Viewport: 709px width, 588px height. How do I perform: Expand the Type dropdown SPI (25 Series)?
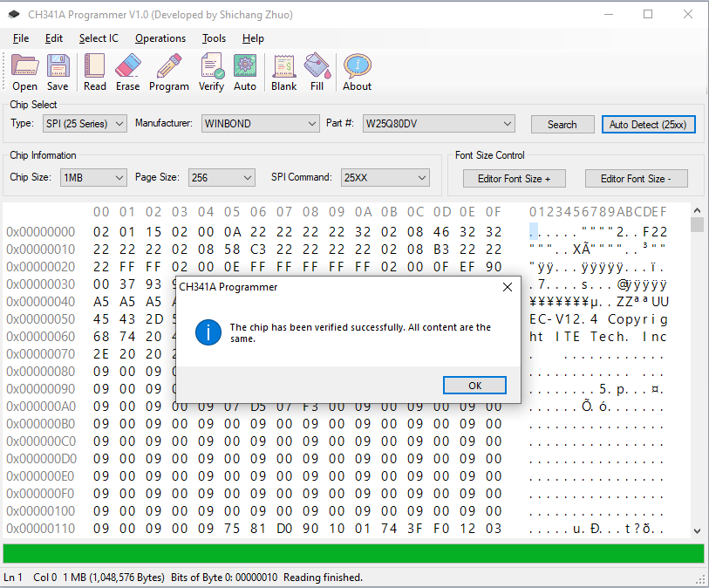85,124
